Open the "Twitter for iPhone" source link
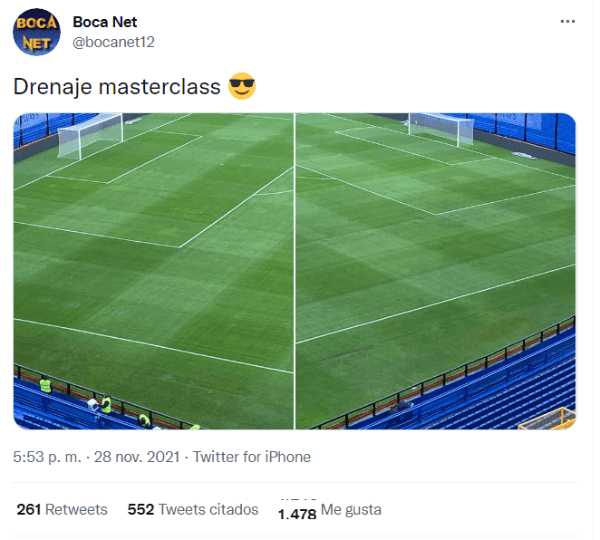600x540 pixels. point(251,457)
